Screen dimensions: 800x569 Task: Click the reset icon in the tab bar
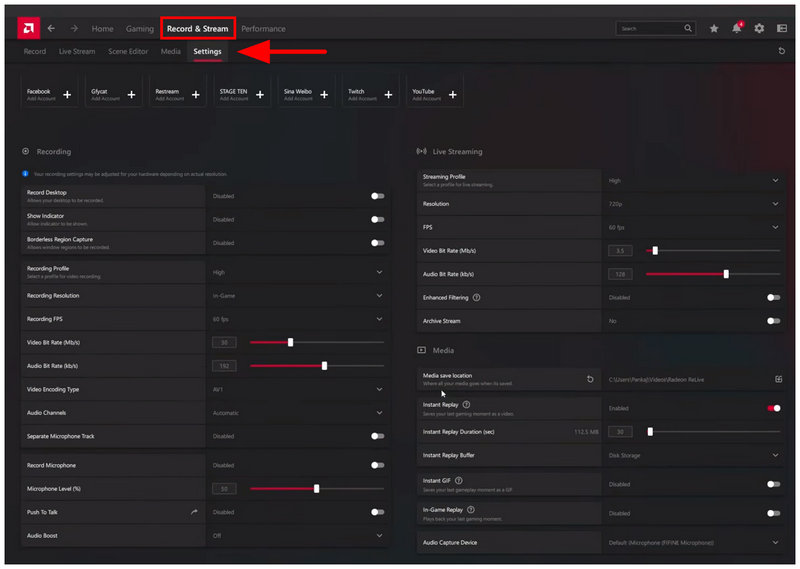781,51
